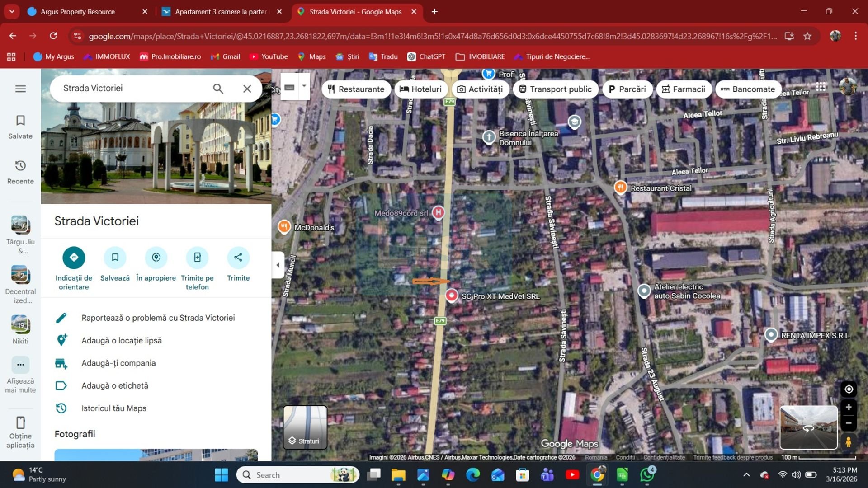Click the Trimite share icon
Image resolution: width=868 pixels, height=488 pixels.
point(238,258)
